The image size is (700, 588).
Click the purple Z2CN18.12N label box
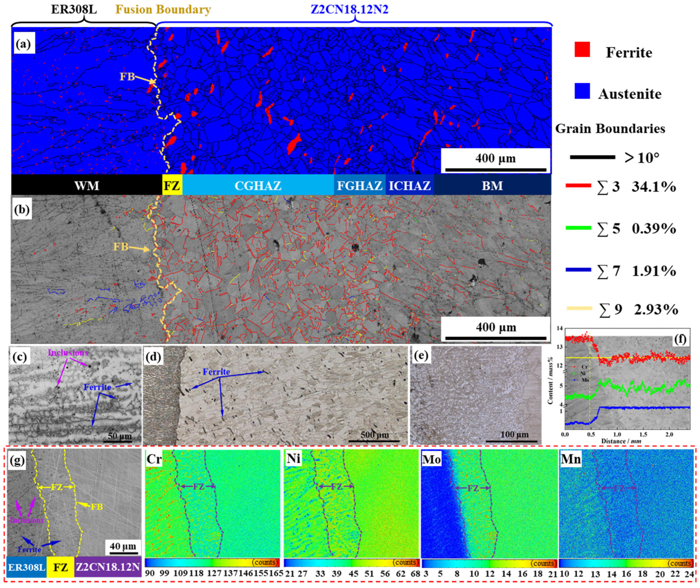coord(108,567)
